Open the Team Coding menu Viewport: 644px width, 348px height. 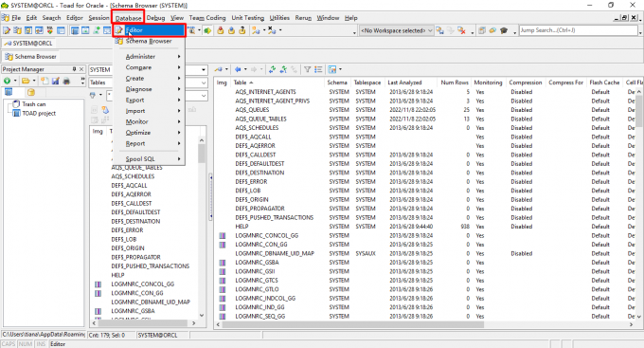(x=207, y=18)
